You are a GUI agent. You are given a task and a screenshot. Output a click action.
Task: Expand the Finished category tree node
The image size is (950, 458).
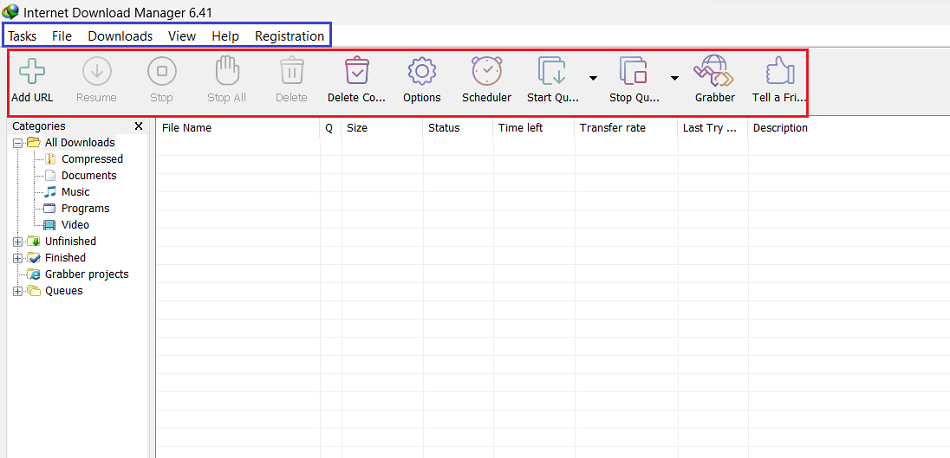coord(17,258)
